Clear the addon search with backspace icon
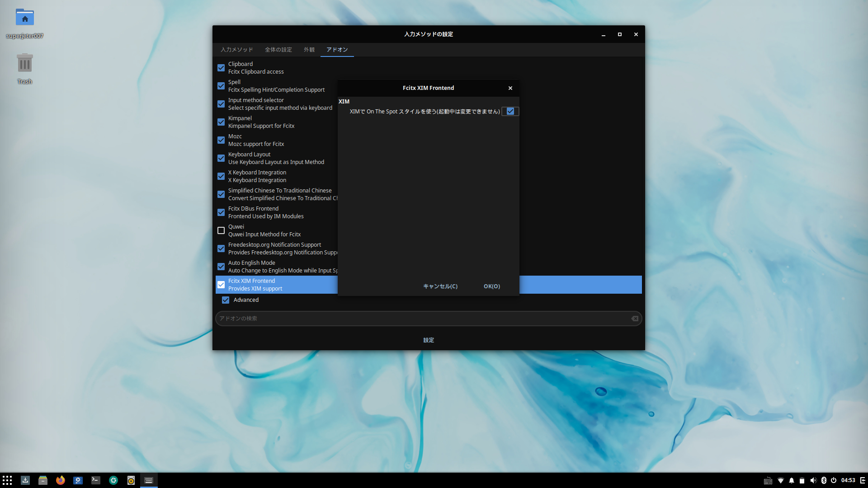This screenshot has width=868, height=488. tap(635, 319)
